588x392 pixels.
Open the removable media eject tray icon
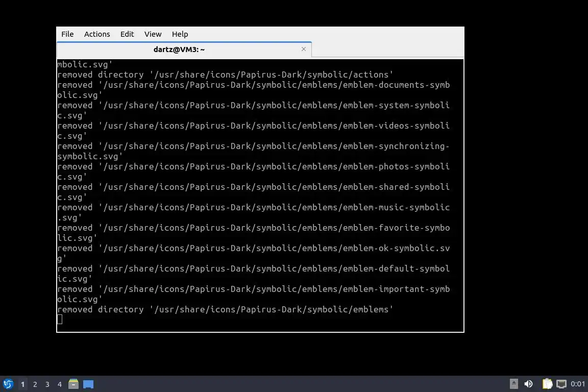[x=514, y=384]
